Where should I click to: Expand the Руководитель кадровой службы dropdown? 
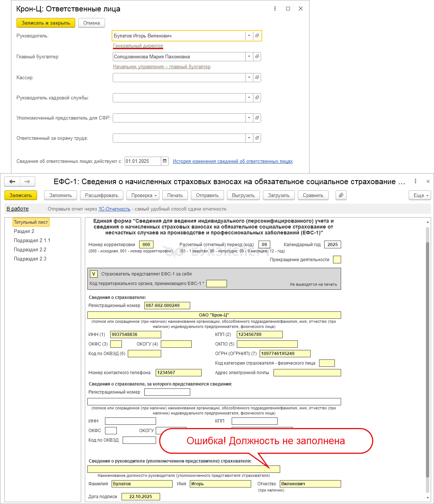coord(249,98)
